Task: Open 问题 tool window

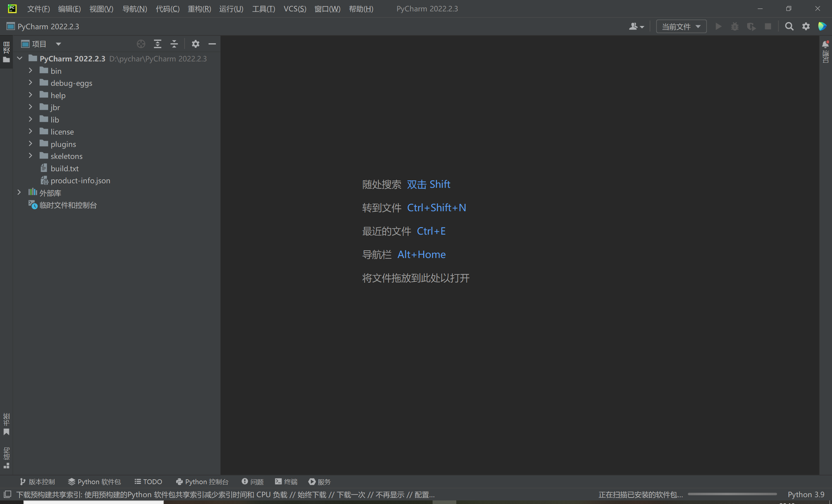Action: (x=253, y=482)
